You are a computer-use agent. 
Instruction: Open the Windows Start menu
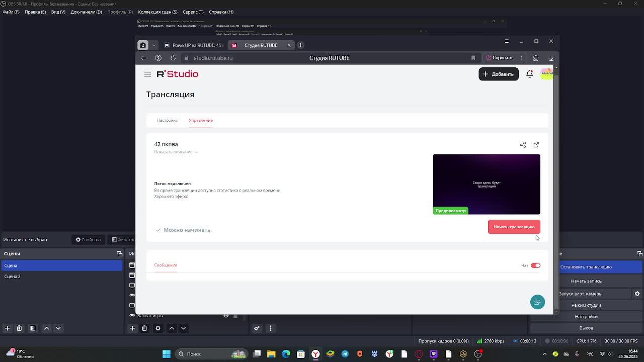pos(167,354)
